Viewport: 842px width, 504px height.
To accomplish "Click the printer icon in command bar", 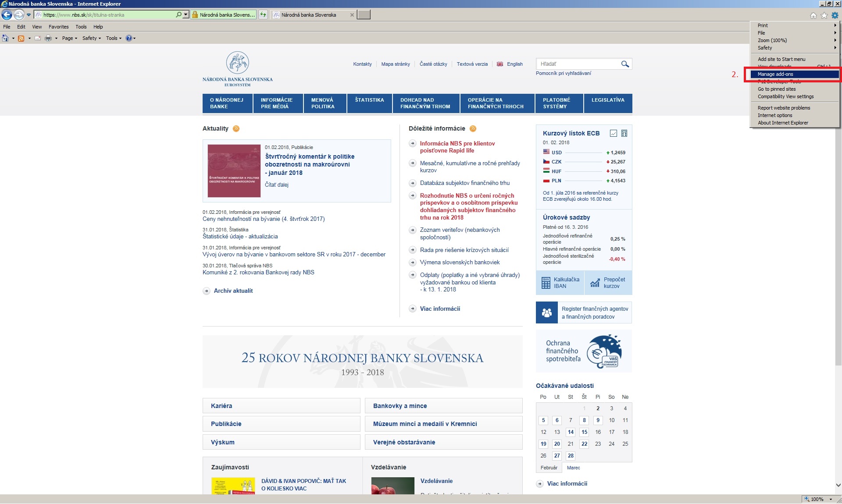I will click(48, 39).
